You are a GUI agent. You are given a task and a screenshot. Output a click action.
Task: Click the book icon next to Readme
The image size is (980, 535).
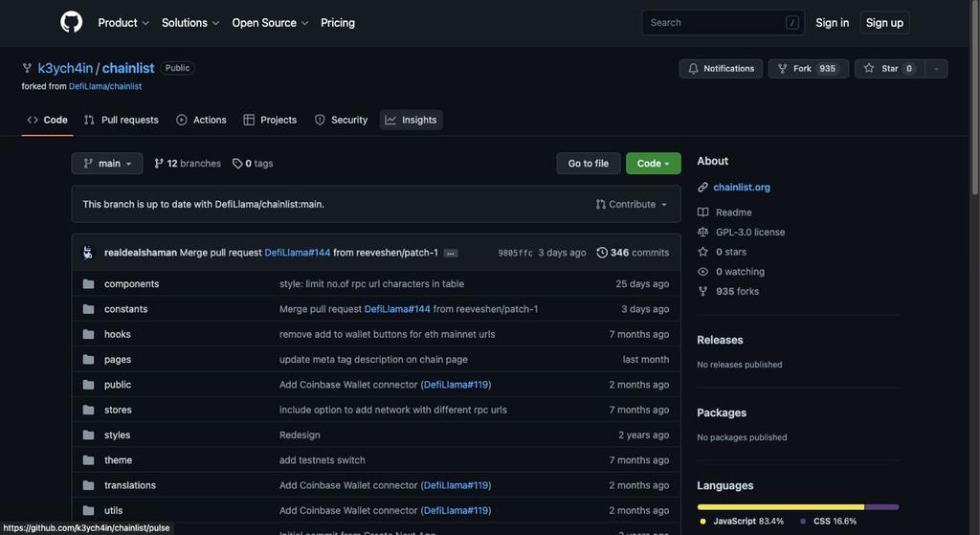pyautogui.click(x=702, y=212)
